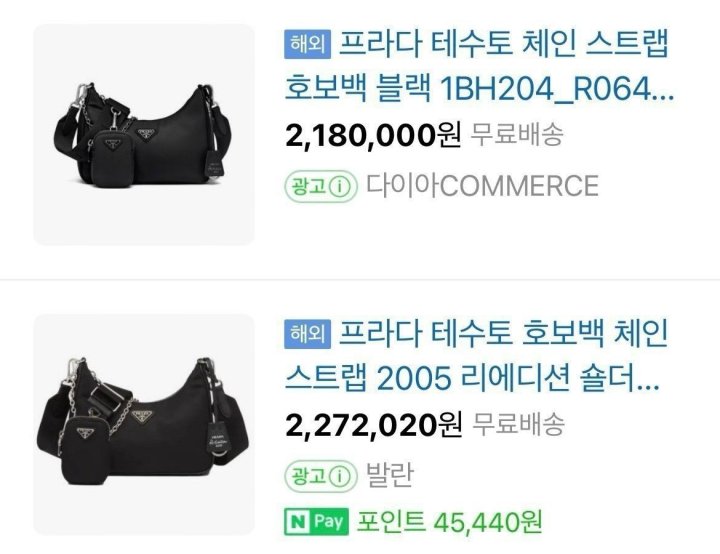Screen dimensions: 720x554
Task: Click the 1BH204_R064 model code text
Action: pyautogui.click(x=557, y=89)
